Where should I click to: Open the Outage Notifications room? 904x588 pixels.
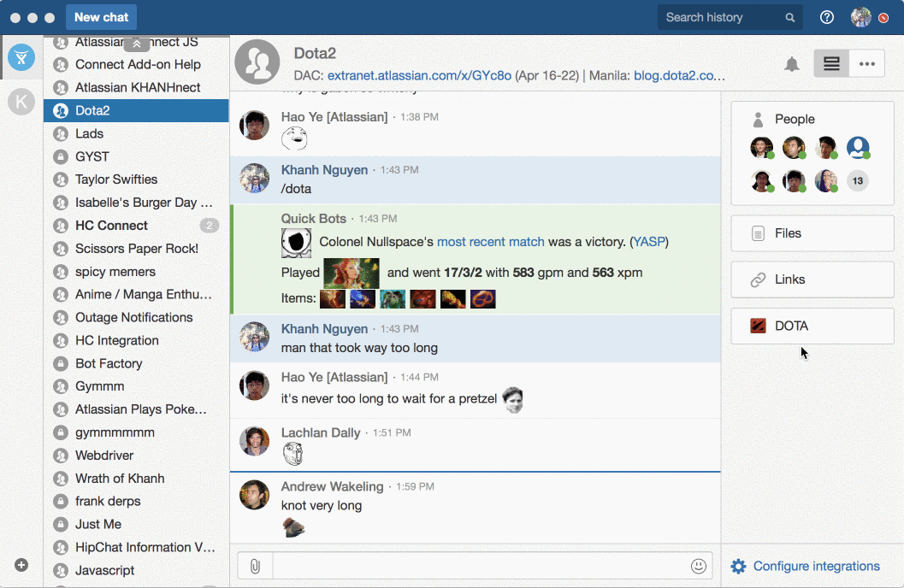pos(137,317)
